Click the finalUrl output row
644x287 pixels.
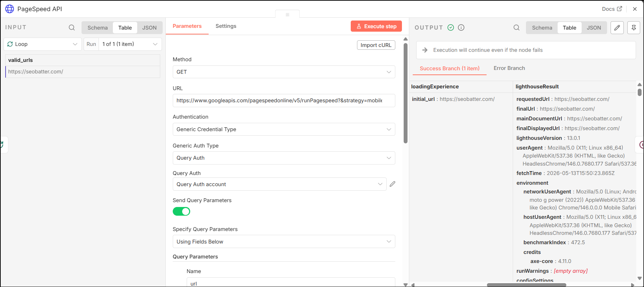pyautogui.click(x=556, y=109)
